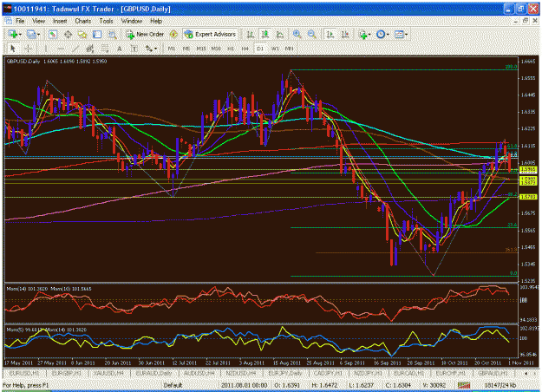Screen dimensions: 542x392
Task: Zoom in on the chart
Action: pos(297,34)
